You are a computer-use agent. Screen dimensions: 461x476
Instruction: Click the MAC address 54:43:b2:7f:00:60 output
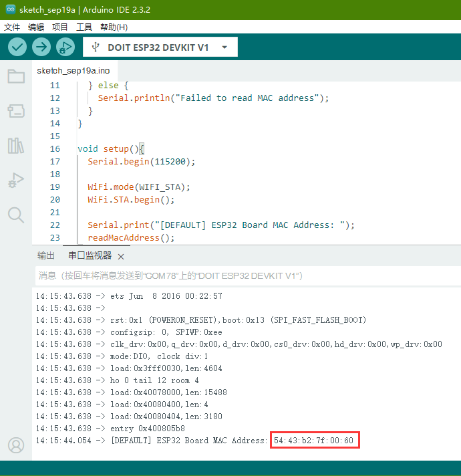tap(313, 440)
